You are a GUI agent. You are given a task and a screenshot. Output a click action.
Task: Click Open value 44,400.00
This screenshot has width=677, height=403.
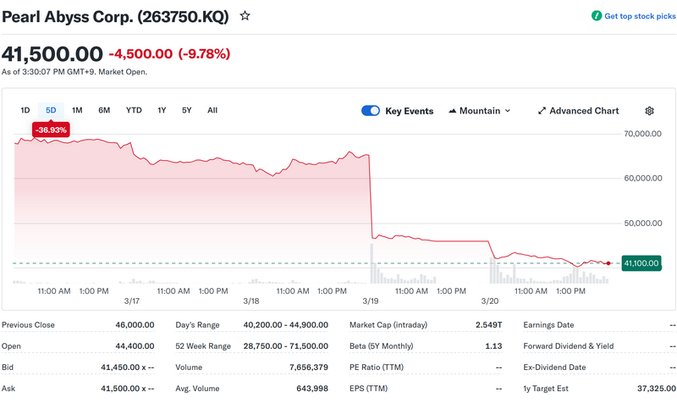pos(135,346)
